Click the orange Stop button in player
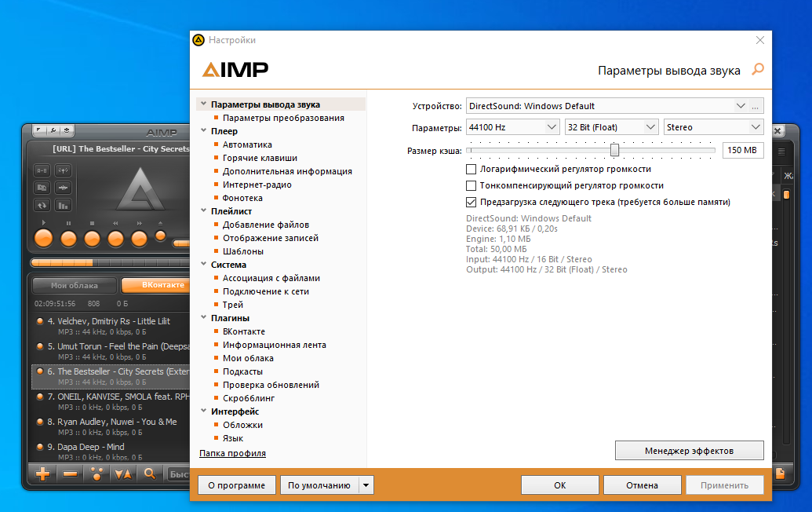812x512 pixels. pyautogui.click(x=92, y=239)
